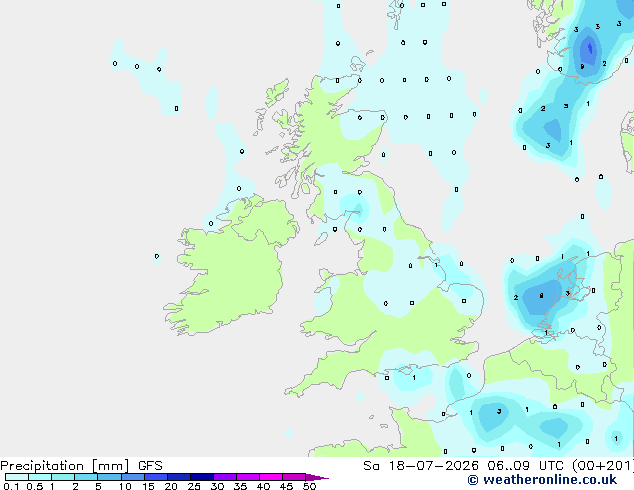Image resolution: width=634 pixels, height=490 pixels.
Task: Click the '25' legend scale label
Action: pos(194,486)
